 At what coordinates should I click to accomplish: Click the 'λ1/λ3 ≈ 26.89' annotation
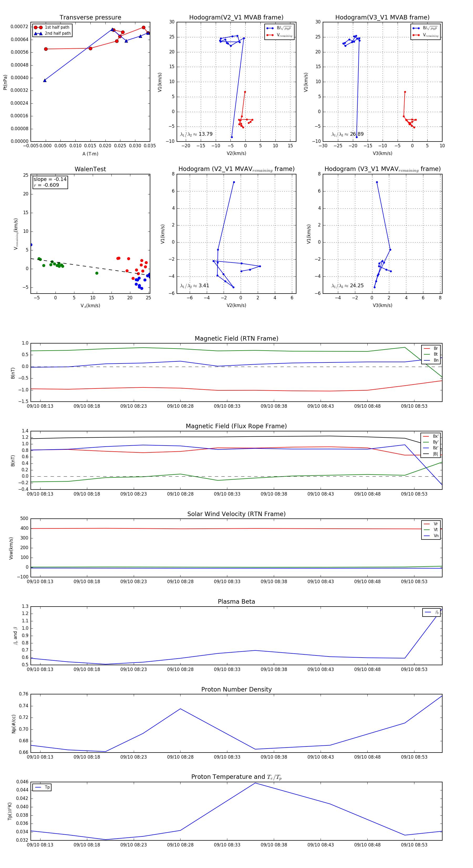[347, 134]
